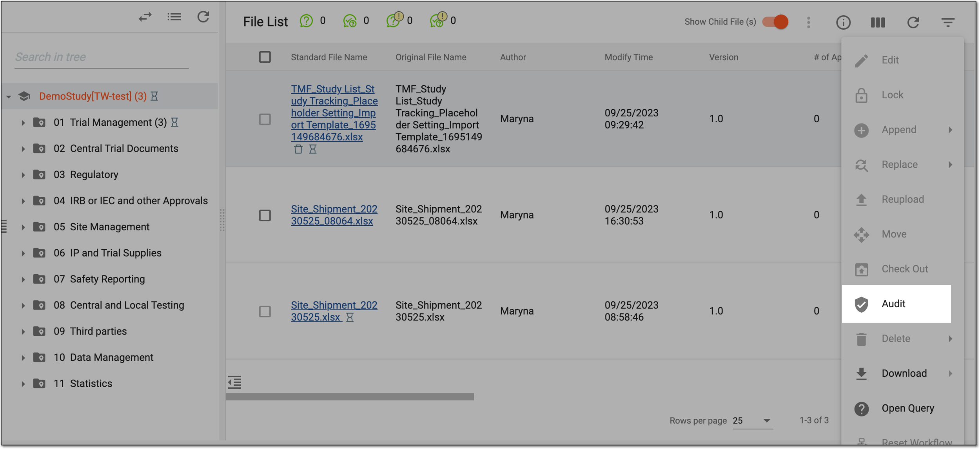Click the trash icon under TMF_Study file
The height and width of the screenshot is (449, 980).
298,149
